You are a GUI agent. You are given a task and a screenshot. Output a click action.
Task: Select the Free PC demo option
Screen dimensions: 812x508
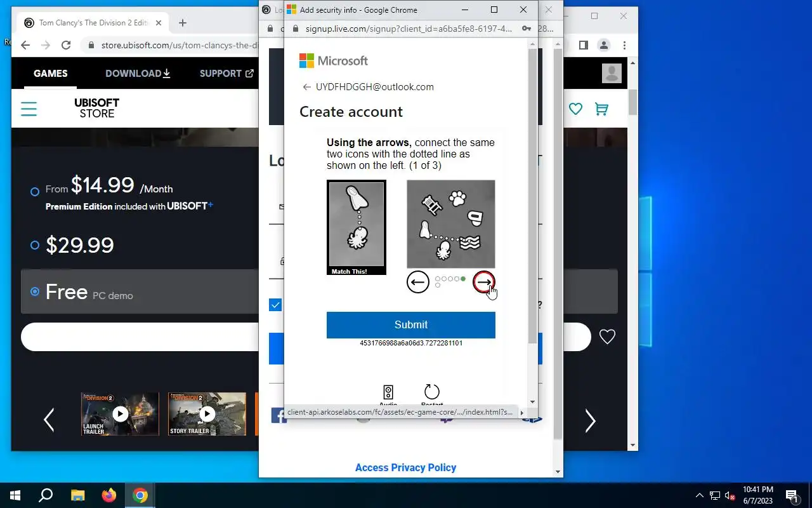(x=35, y=291)
